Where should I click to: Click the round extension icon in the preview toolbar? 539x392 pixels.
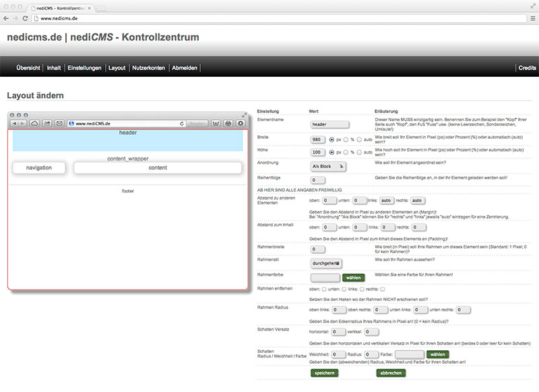pos(241,123)
